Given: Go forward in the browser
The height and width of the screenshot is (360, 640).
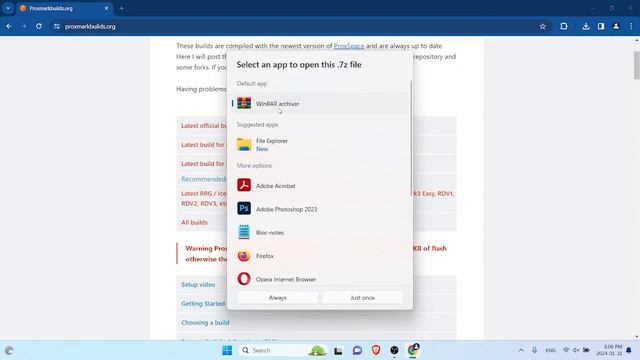Looking at the screenshot, I should [x=24, y=26].
